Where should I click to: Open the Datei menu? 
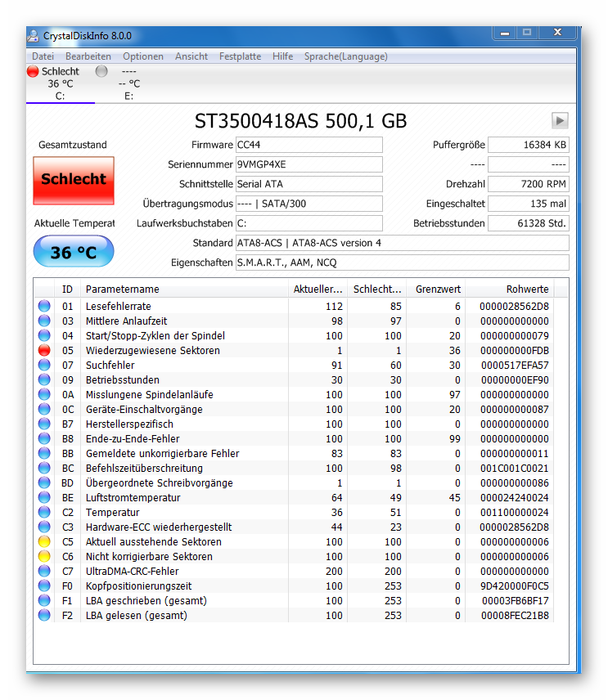click(43, 56)
